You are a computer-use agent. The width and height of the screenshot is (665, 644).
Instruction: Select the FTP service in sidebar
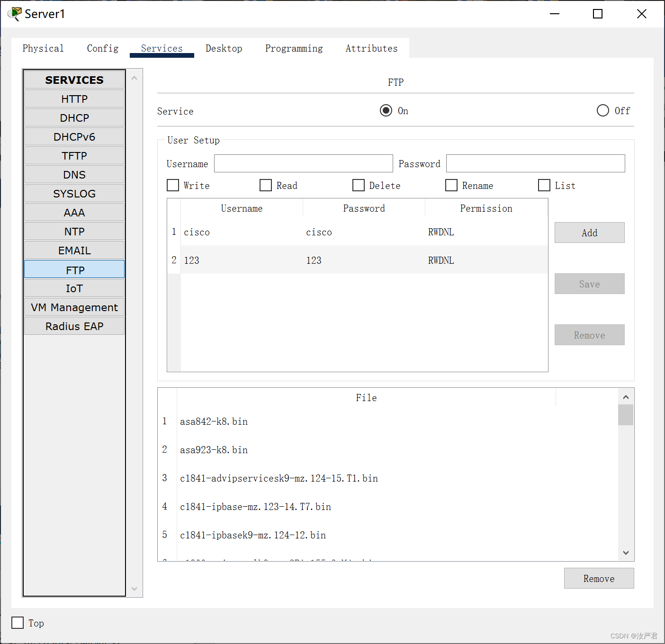point(74,269)
